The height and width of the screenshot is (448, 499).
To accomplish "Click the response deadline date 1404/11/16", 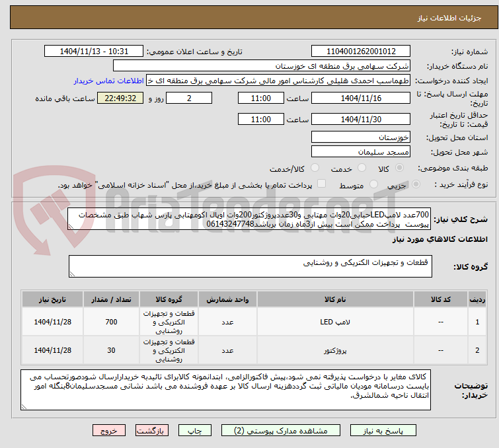I will click(361, 98).
